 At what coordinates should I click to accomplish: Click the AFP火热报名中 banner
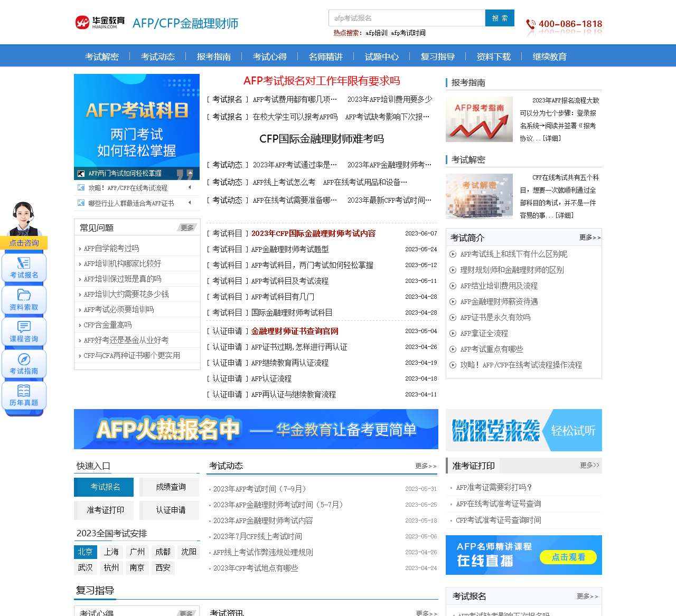click(256, 429)
